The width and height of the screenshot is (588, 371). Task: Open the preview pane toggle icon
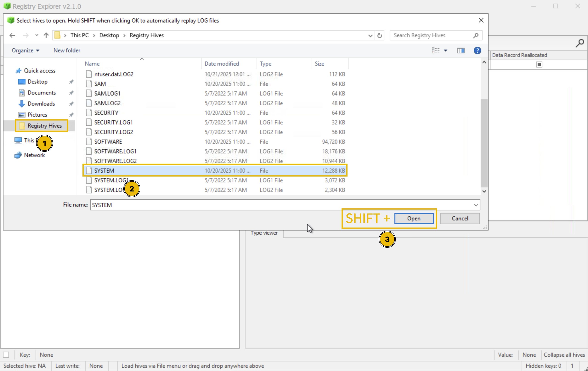461,51
